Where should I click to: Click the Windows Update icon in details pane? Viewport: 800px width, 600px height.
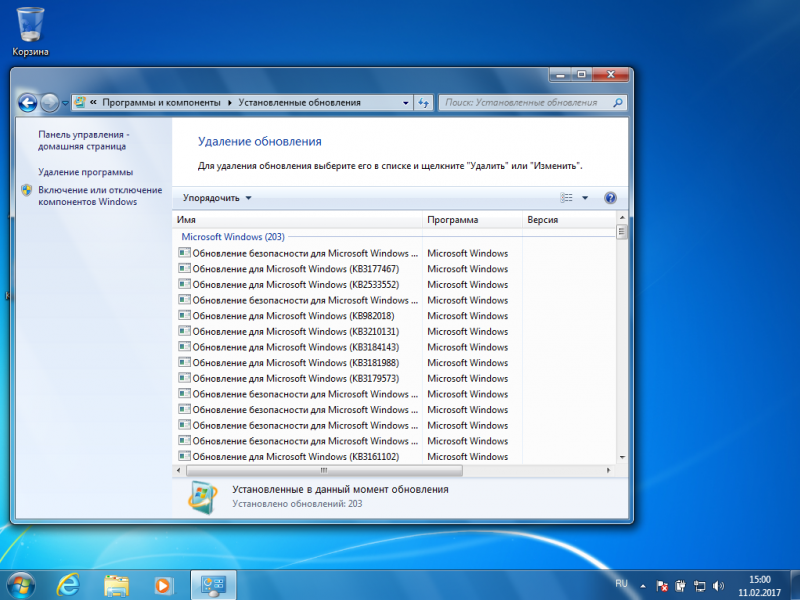point(203,497)
